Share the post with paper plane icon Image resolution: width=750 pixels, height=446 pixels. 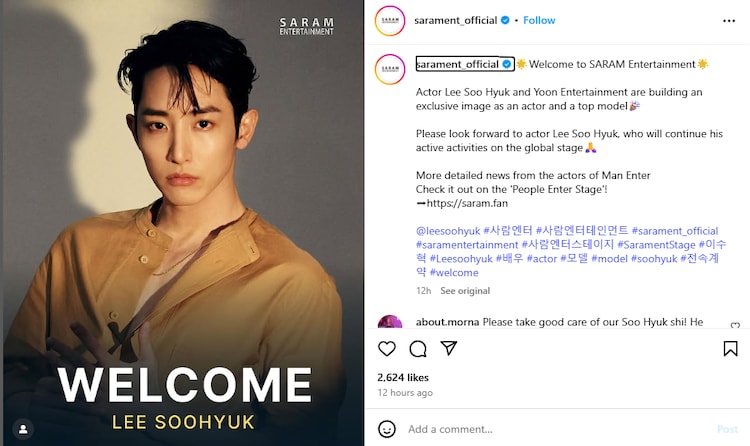449,348
